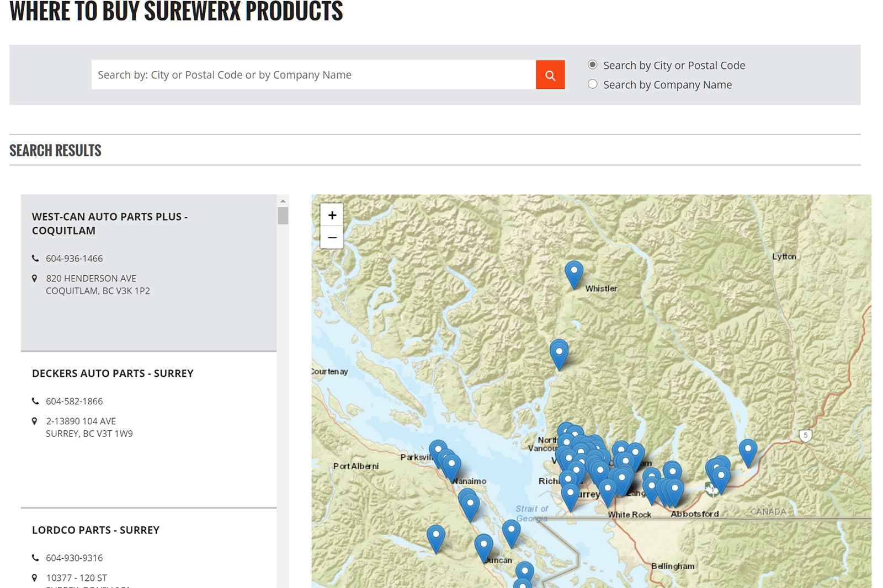The image size is (883, 588).
Task: Click the results list scrollbar thumb
Action: pyautogui.click(x=283, y=216)
